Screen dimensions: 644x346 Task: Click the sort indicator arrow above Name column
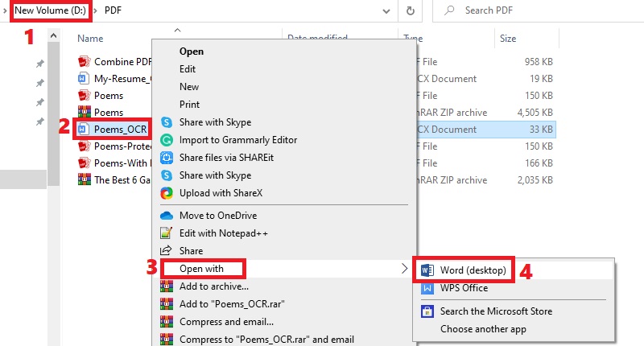(x=177, y=30)
